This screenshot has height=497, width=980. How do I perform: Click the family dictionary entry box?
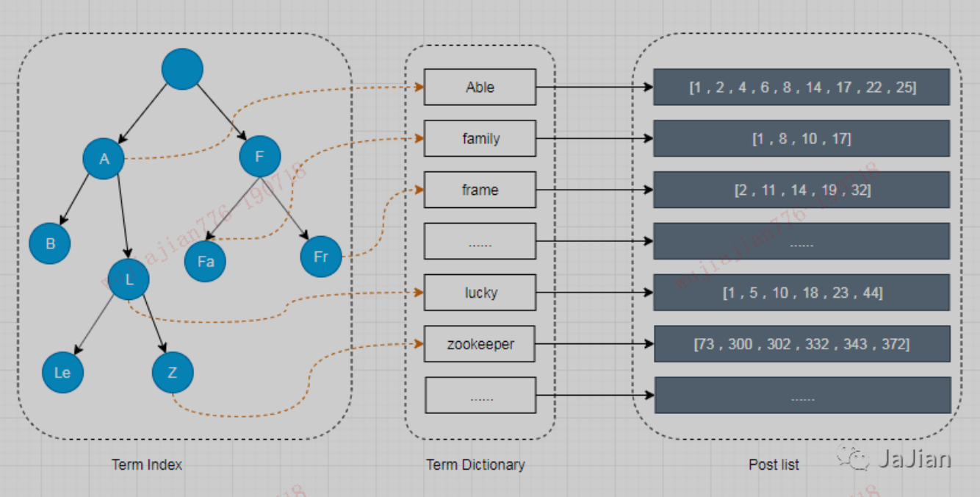click(480, 138)
